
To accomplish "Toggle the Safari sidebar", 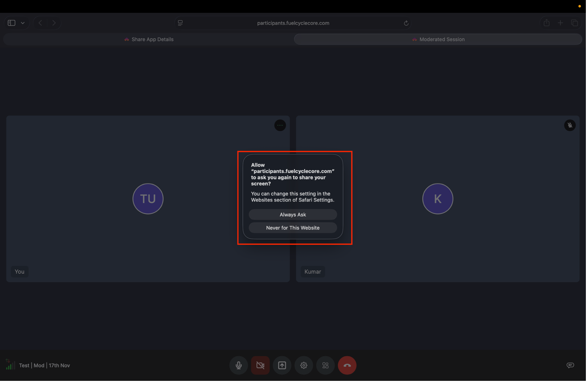I will click(11, 23).
